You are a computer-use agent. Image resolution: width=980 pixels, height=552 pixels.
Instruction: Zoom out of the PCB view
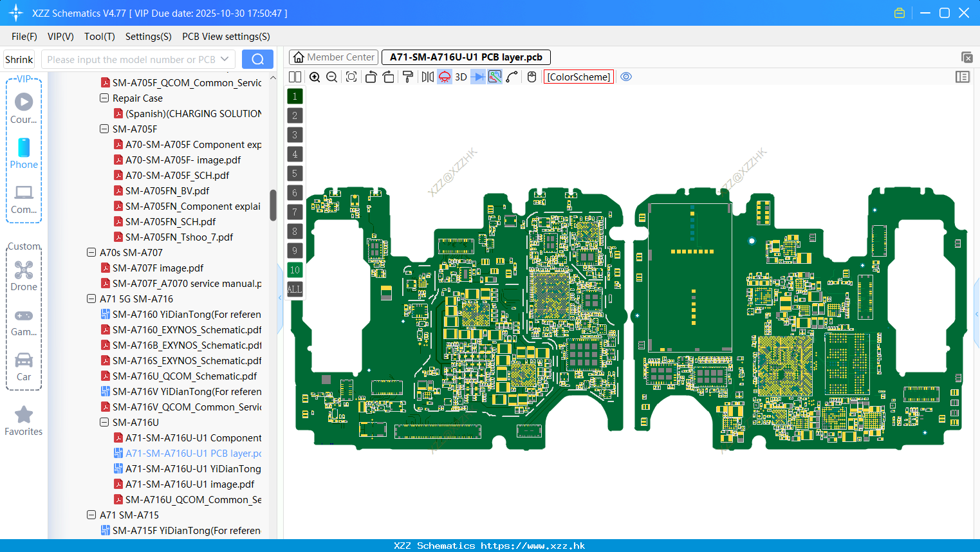332,77
